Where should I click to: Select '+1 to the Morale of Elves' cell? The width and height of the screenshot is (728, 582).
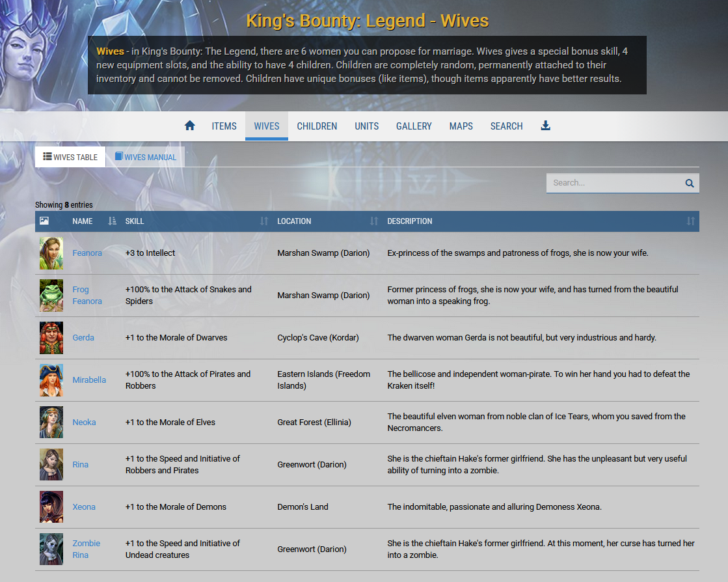coord(170,423)
